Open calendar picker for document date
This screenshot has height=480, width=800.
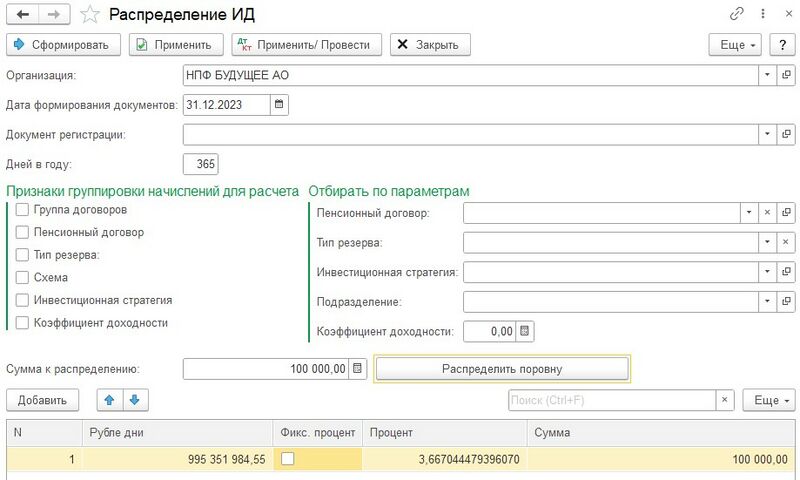click(279, 104)
